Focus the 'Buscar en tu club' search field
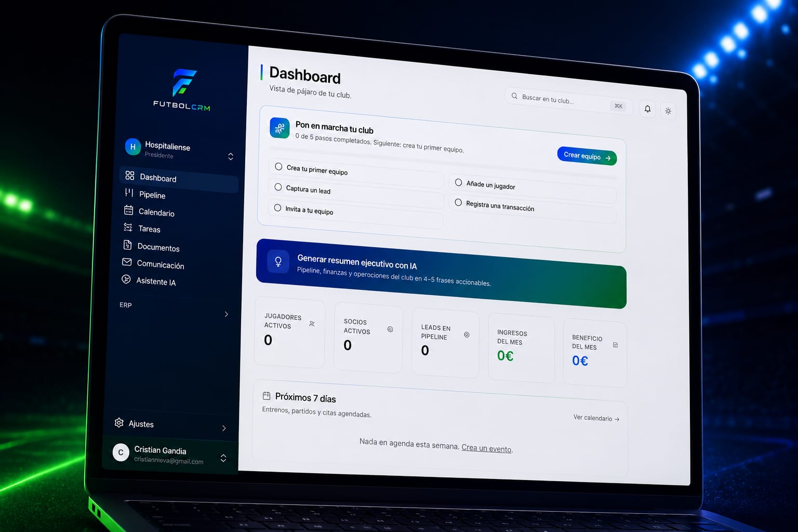 568,100
